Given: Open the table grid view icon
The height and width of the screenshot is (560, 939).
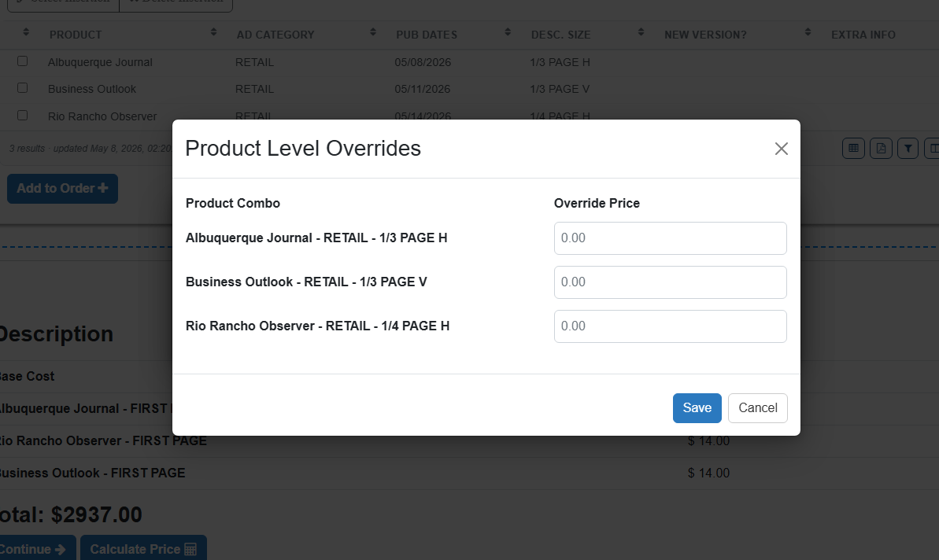Looking at the screenshot, I should coord(853,149).
